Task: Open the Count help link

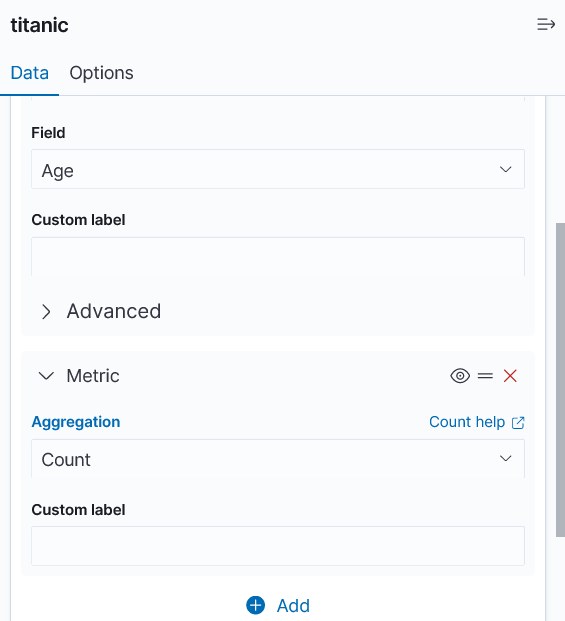Action: (467, 422)
